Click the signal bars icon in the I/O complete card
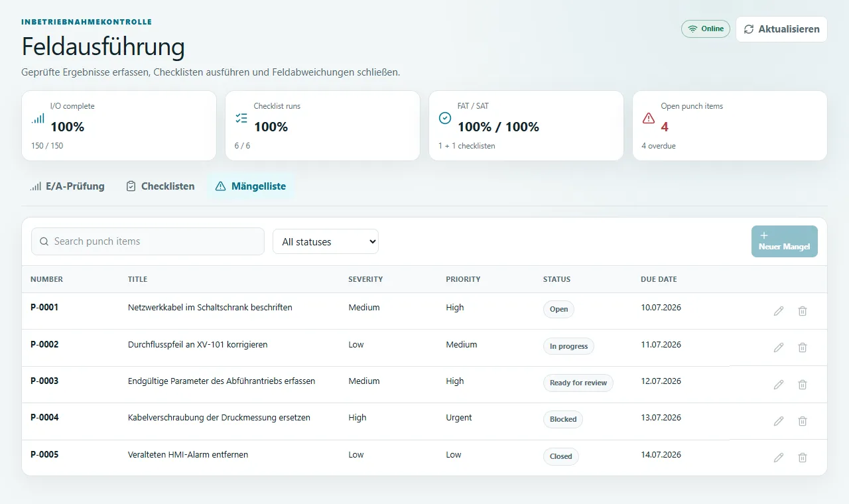The width and height of the screenshot is (849, 504). click(38, 118)
